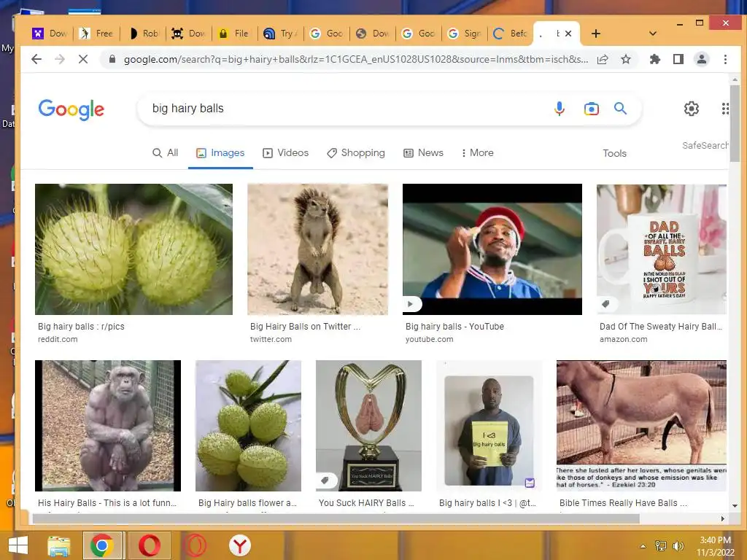Close the active tab
This screenshot has width=747, height=560.
[568, 34]
